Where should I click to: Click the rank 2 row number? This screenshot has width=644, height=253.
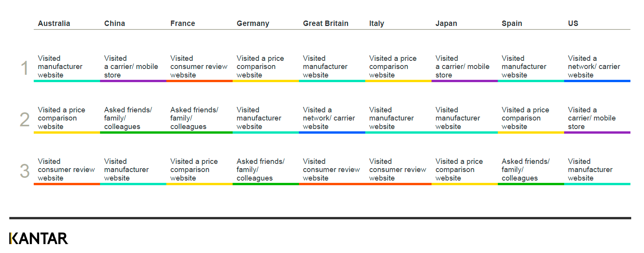[x=24, y=119]
